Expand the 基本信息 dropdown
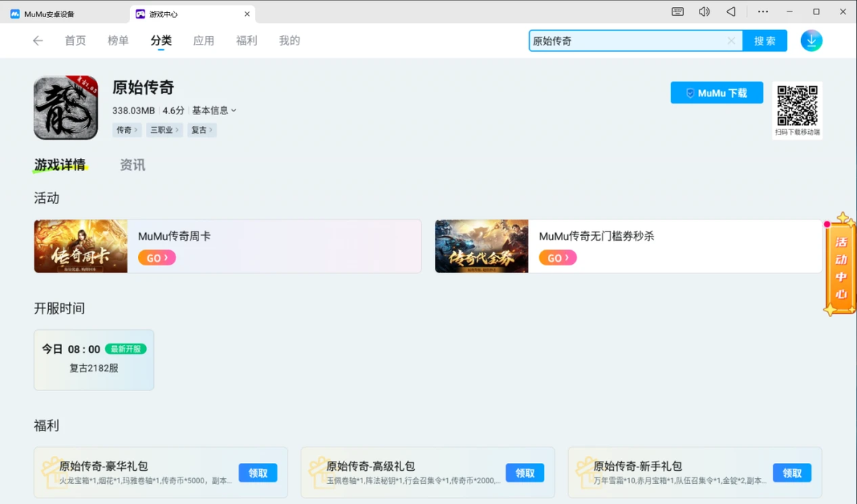857x504 pixels. [214, 111]
